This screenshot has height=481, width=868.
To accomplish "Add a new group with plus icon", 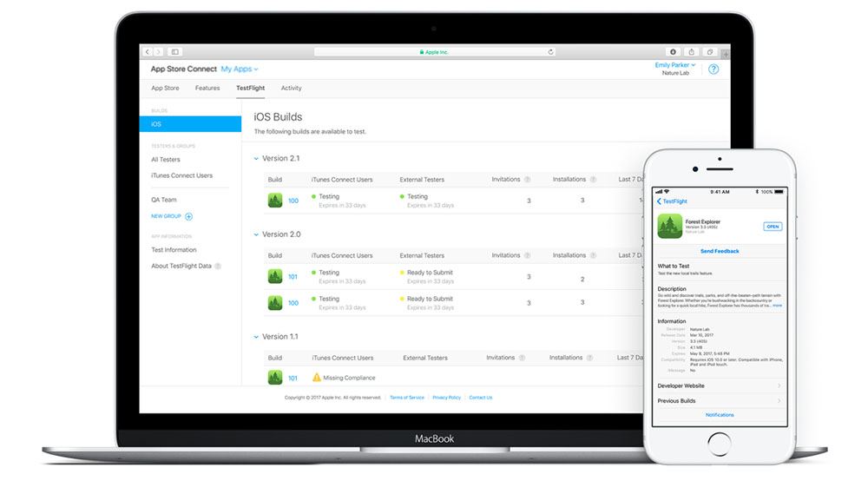I will (188, 216).
